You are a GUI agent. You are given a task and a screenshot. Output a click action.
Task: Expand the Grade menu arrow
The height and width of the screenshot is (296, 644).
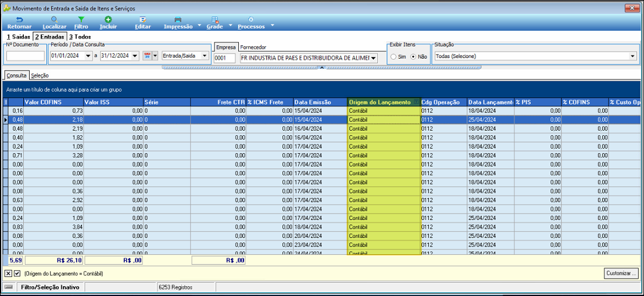(x=230, y=26)
